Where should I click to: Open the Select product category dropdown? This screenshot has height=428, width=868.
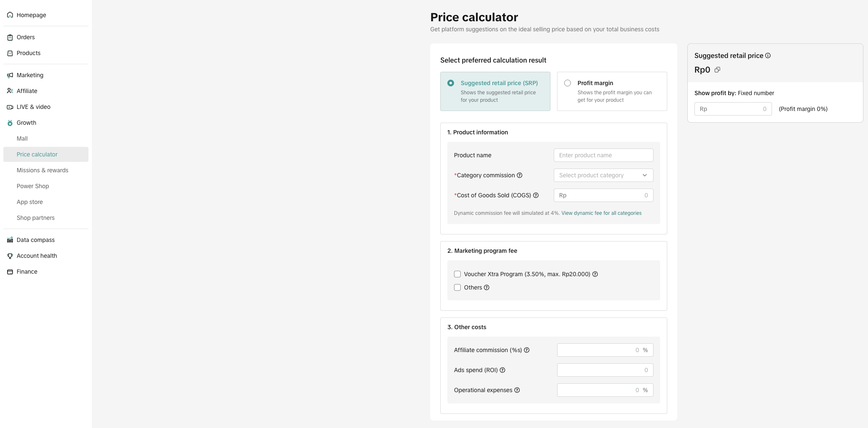point(603,175)
